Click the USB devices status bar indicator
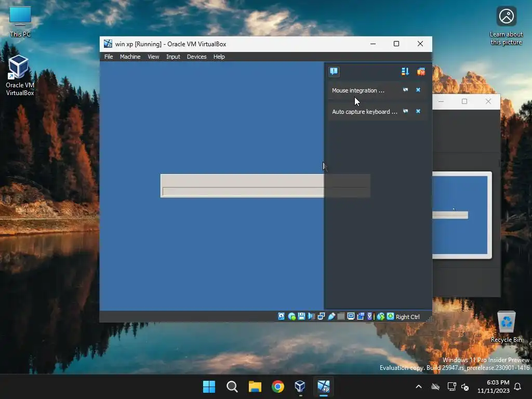Screen dimensions: 532x399 pyautogui.click(x=331, y=316)
